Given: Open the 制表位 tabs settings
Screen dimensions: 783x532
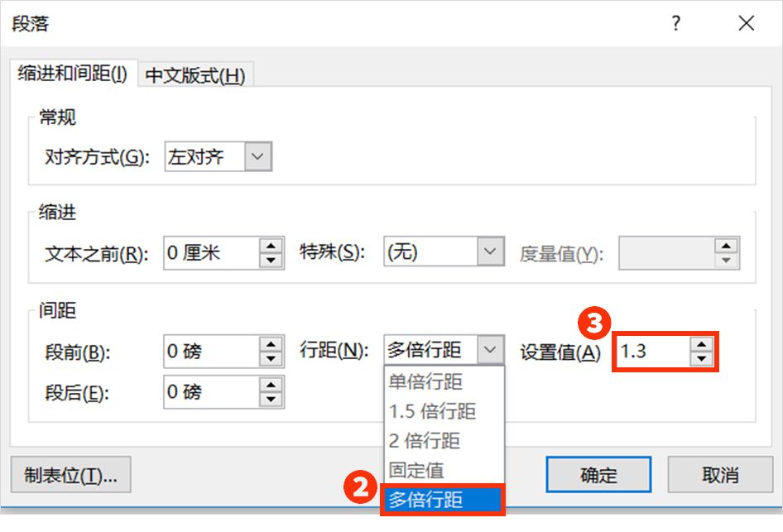Looking at the screenshot, I should click(70, 476).
